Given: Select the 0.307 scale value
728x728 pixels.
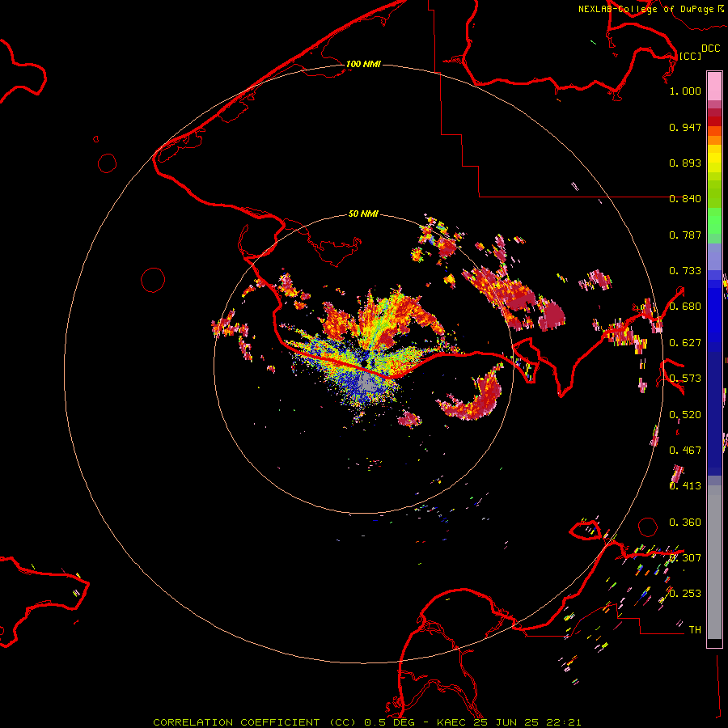Looking at the screenshot, I should pos(685,558).
